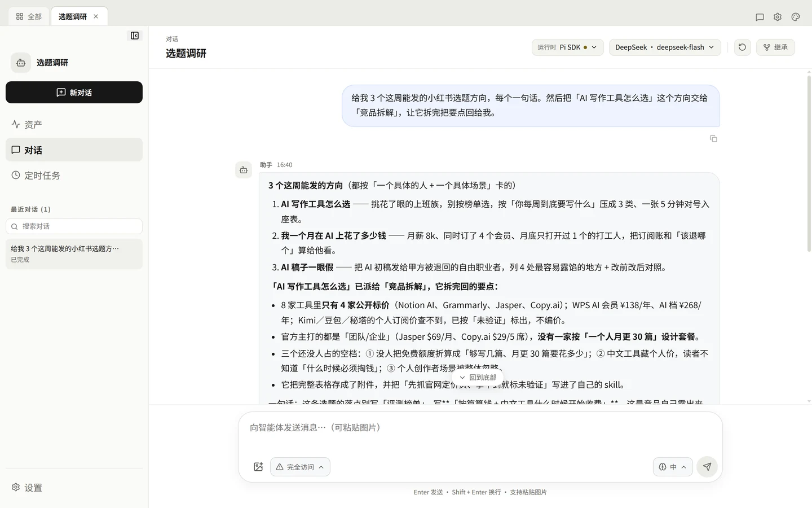Expand 运行时 Pi SDK dropdown

567,47
